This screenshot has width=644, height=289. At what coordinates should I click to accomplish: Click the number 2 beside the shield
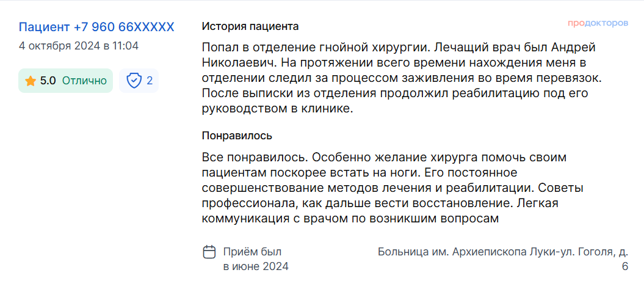point(150,81)
